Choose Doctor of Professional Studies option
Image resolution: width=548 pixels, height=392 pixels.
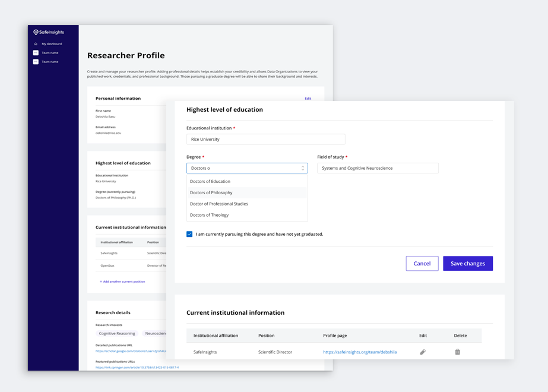247,204
